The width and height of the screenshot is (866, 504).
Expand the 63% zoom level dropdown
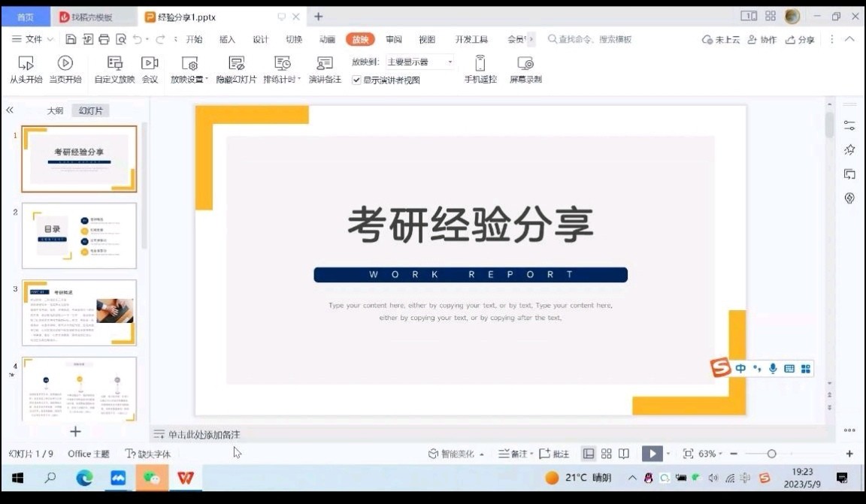coord(710,454)
